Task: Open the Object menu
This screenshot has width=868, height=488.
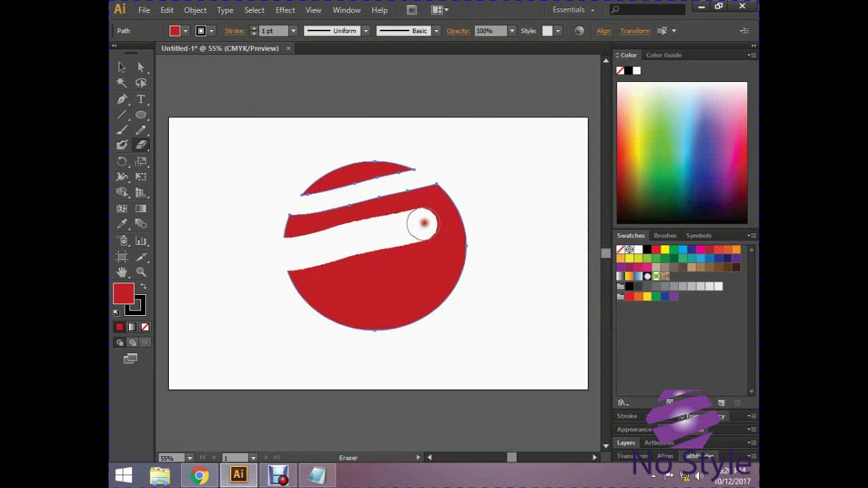Action: coord(195,10)
